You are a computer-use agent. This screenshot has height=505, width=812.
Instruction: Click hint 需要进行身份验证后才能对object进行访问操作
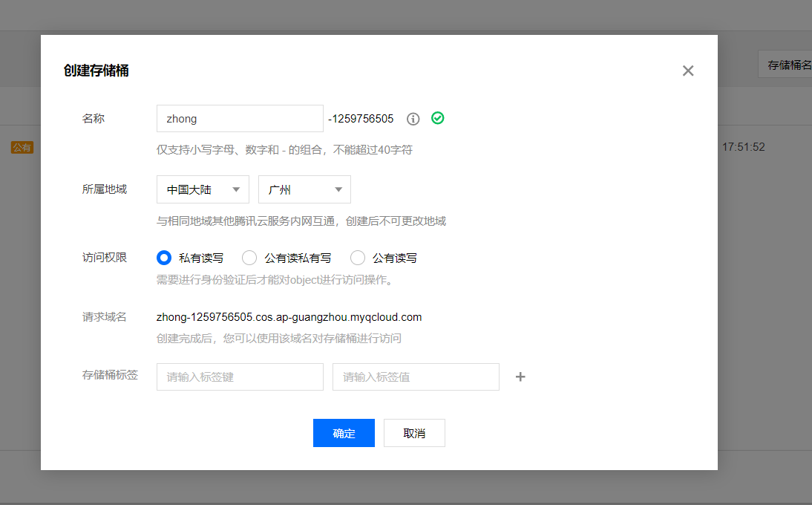[x=276, y=280]
